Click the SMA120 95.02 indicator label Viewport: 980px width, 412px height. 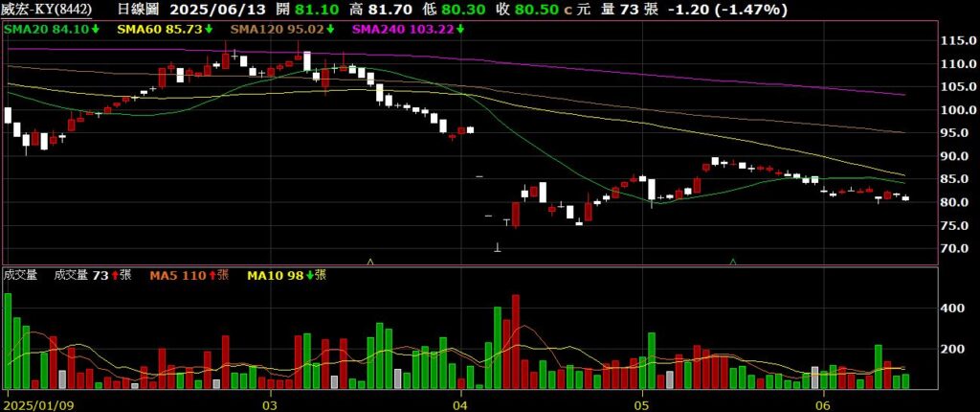283,28
